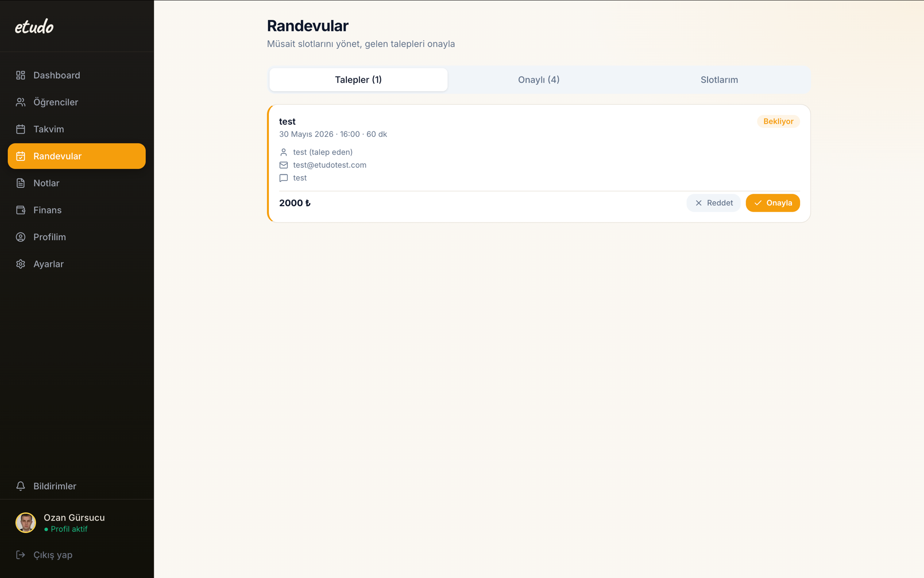Open the Dashboard grid icon

21,75
